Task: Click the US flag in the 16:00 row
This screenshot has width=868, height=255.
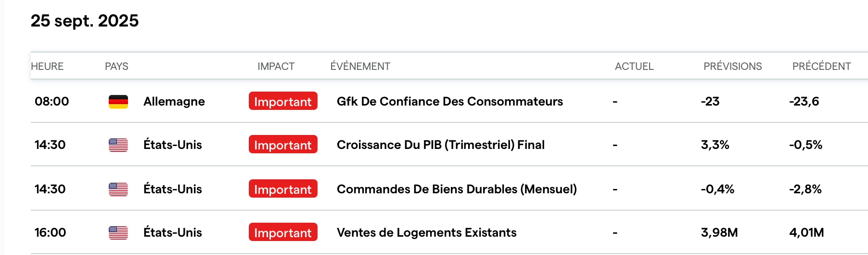Action: pyautogui.click(x=118, y=233)
